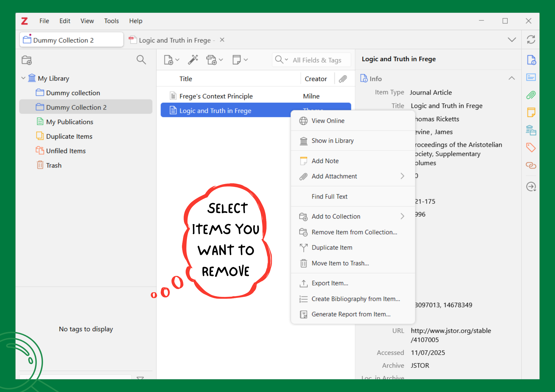
Task: Open the New Item menu
Action: click(171, 60)
